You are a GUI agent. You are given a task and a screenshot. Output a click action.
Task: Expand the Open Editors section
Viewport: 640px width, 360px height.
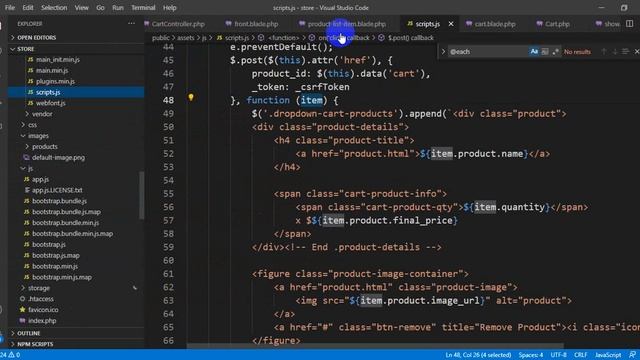coord(76,38)
